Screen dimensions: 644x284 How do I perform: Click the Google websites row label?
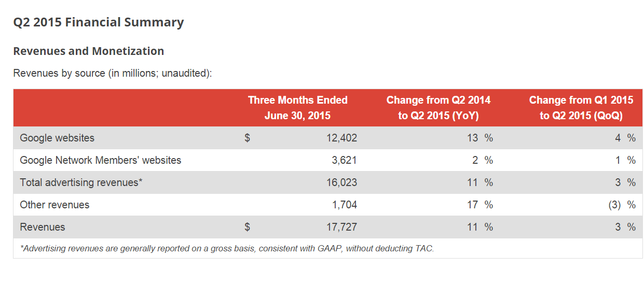(x=57, y=138)
